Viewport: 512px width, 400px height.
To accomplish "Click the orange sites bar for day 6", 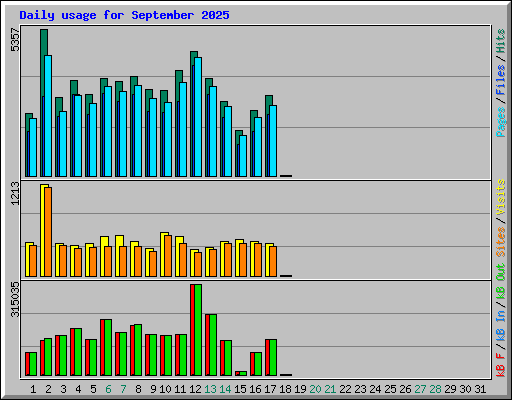I will point(108,262).
